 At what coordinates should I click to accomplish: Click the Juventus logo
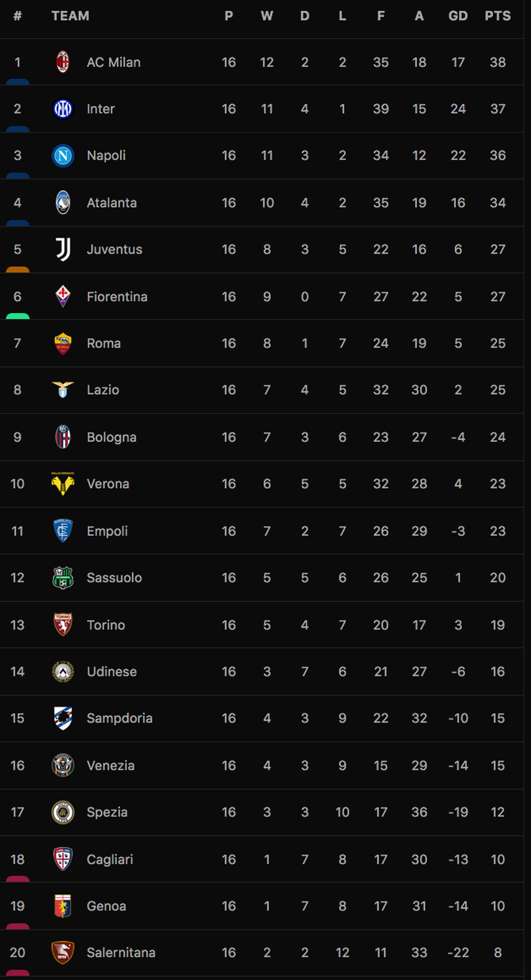click(63, 249)
